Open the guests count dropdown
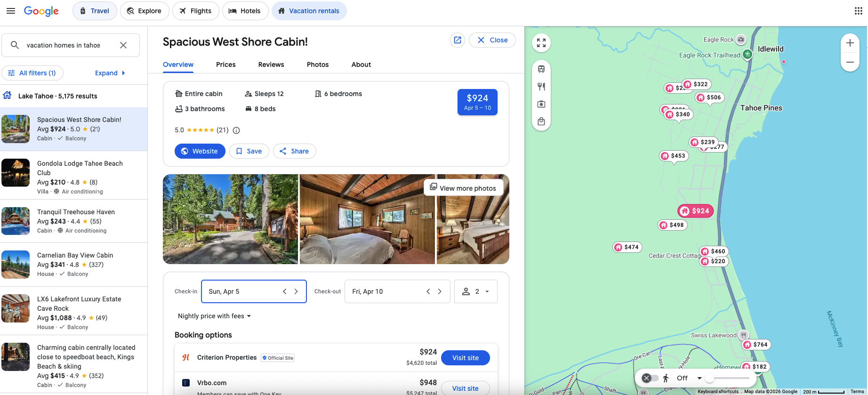 click(476, 291)
